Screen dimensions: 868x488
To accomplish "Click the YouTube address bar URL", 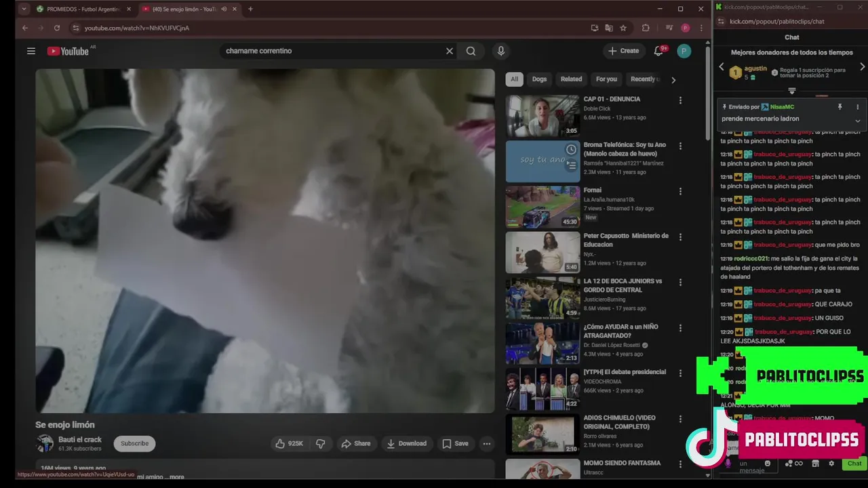I will 136,28.
